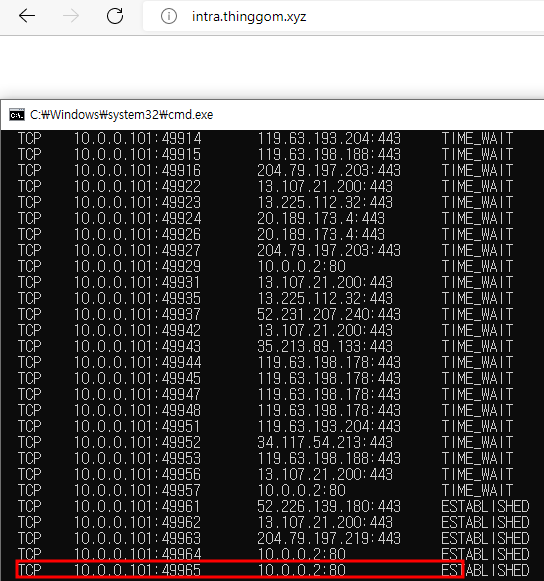Screen dimensions: 544x581
Task: Click TCP protocol label on port 49914 row
Action: click(30, 138)
